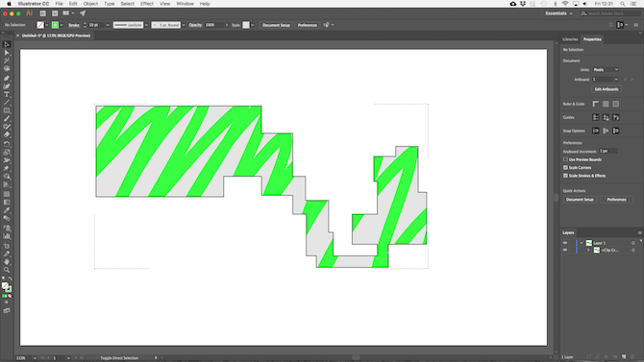This screenshot has width=644, height=362.
Task: Open the Essentials workspace dropdown
Action: 558,13
